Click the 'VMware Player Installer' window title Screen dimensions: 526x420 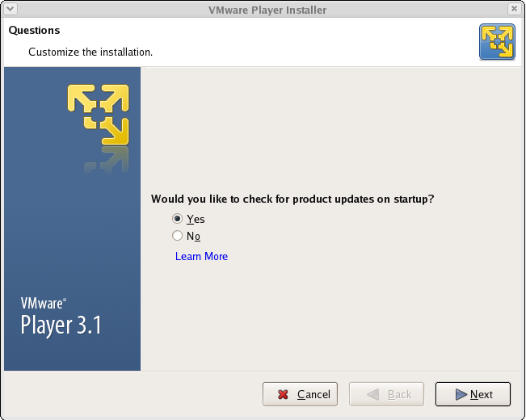267,10
